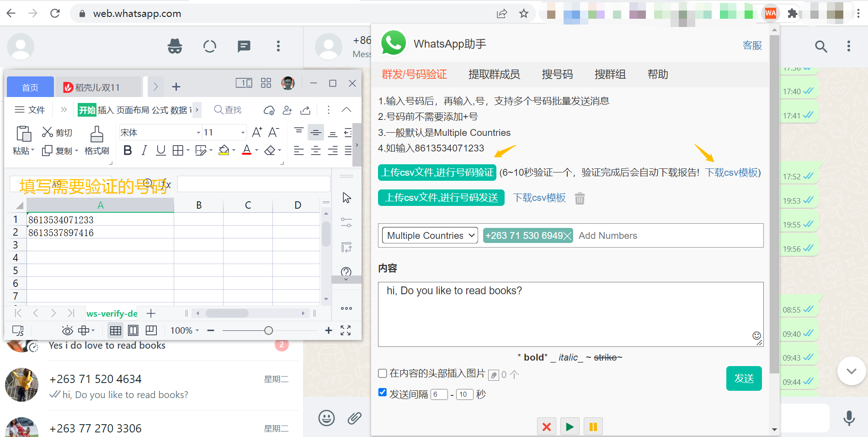Open 搜号码 tab
The image size is (868, 437).
[557, 74]
